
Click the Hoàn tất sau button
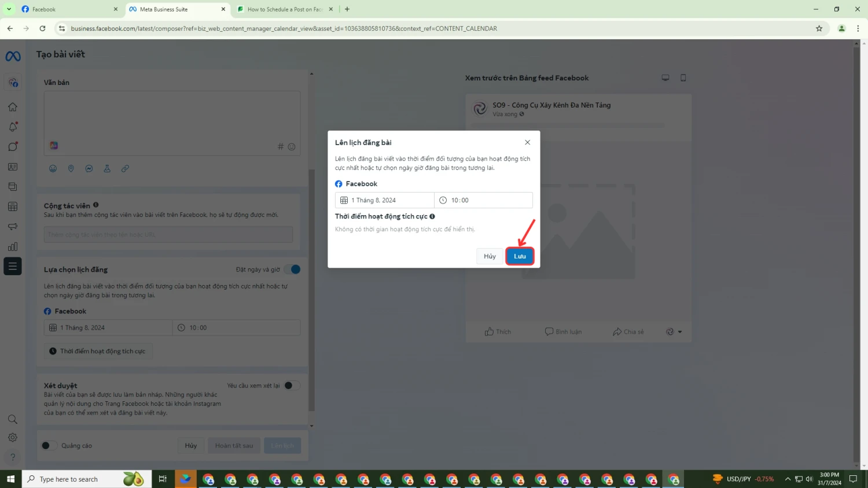click(234, 446)
